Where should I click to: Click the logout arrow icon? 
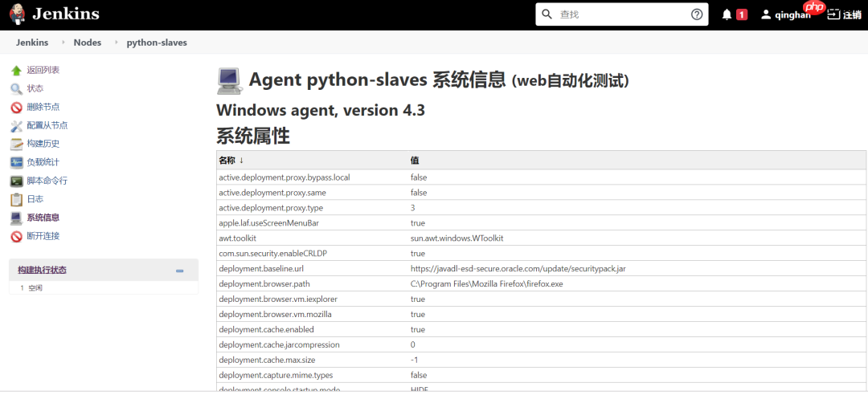833,15
